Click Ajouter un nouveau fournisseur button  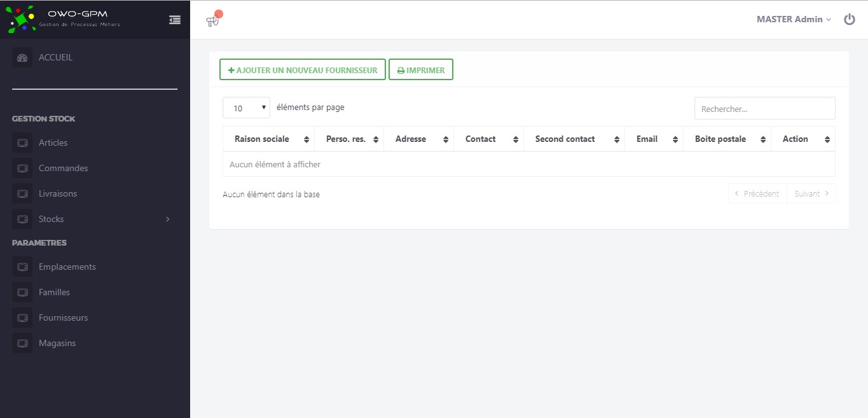tap(303, 70)
